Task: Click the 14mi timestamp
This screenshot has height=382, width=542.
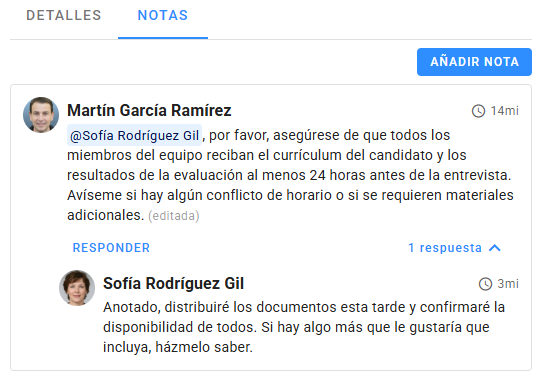Action: point(505,111)
